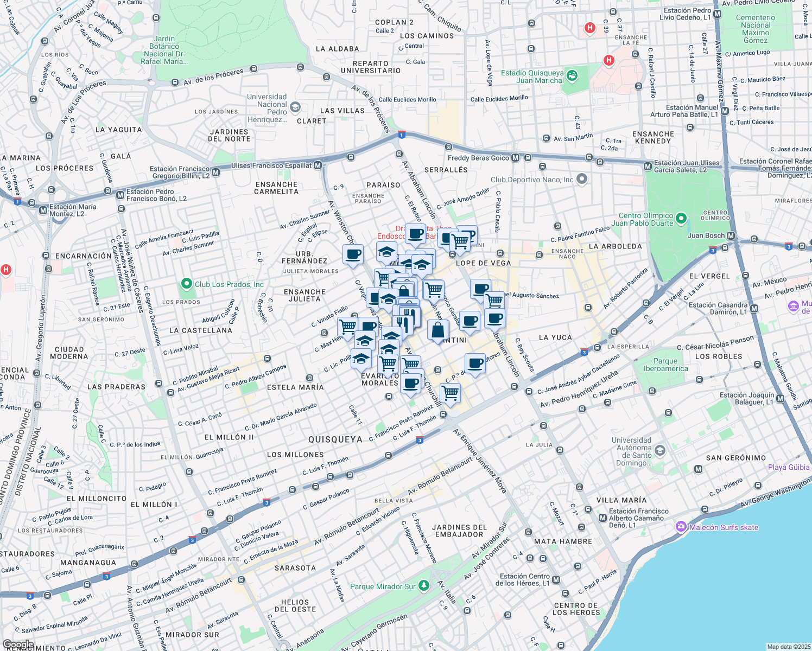Select hospital H icon beside Av. Gregorio Luperón
812x651 pixels.
6,270
